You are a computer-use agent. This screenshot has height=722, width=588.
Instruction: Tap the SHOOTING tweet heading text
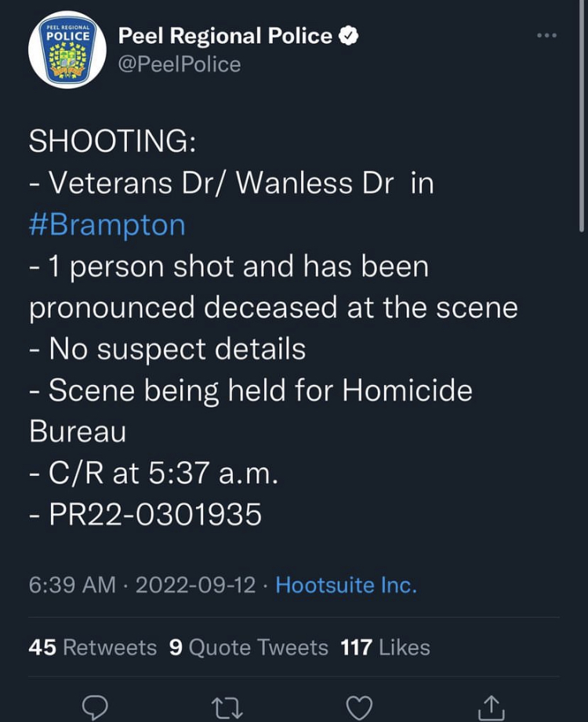112,140
